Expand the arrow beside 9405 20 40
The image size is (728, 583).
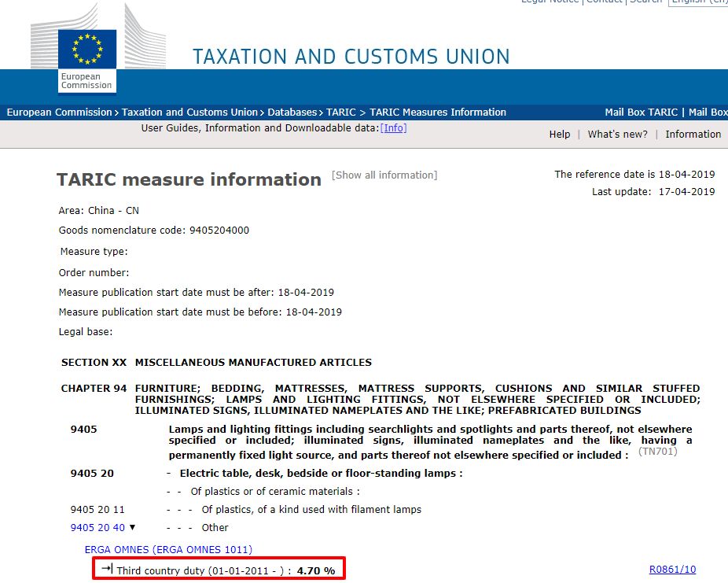(132, 527)
